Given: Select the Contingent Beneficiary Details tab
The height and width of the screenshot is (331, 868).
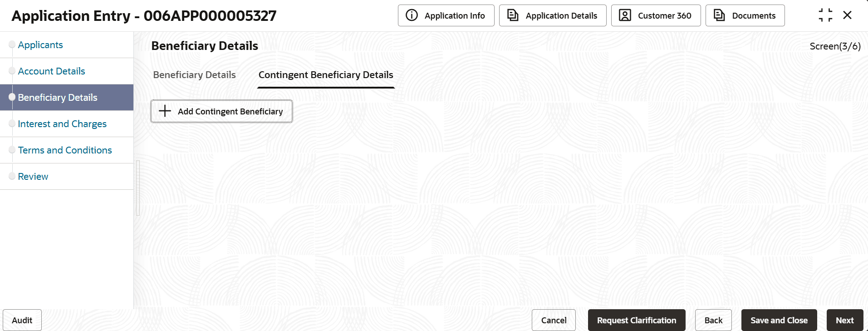Looking at the screenshot, I should (326, 75).
